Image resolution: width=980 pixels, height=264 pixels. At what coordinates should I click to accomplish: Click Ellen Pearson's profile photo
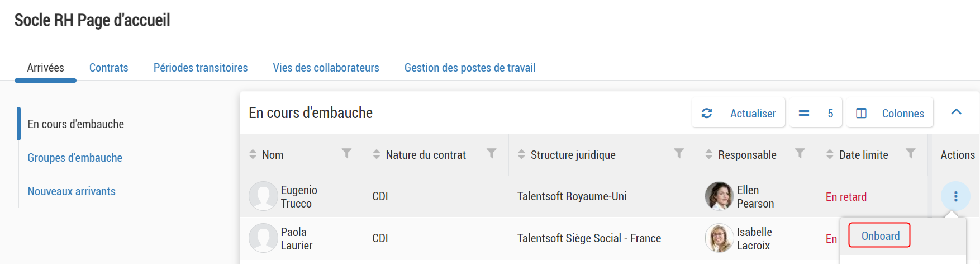[x=719, y=196]
